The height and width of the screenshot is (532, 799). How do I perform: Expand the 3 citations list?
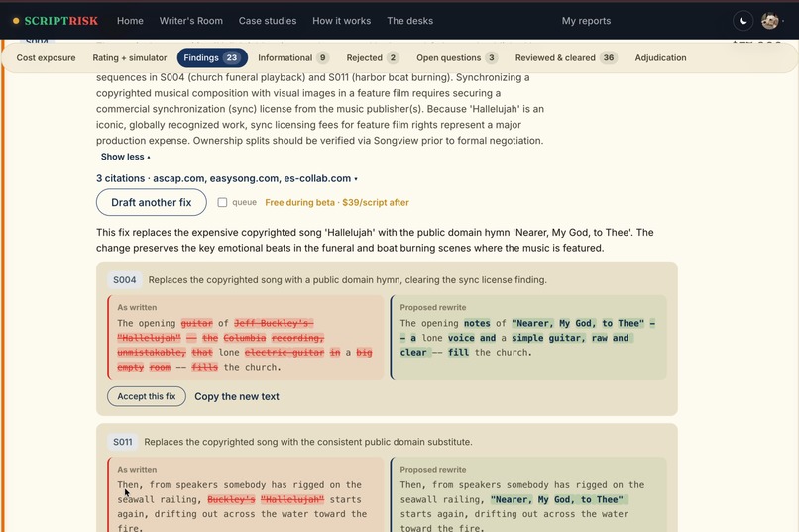point(227,178)
